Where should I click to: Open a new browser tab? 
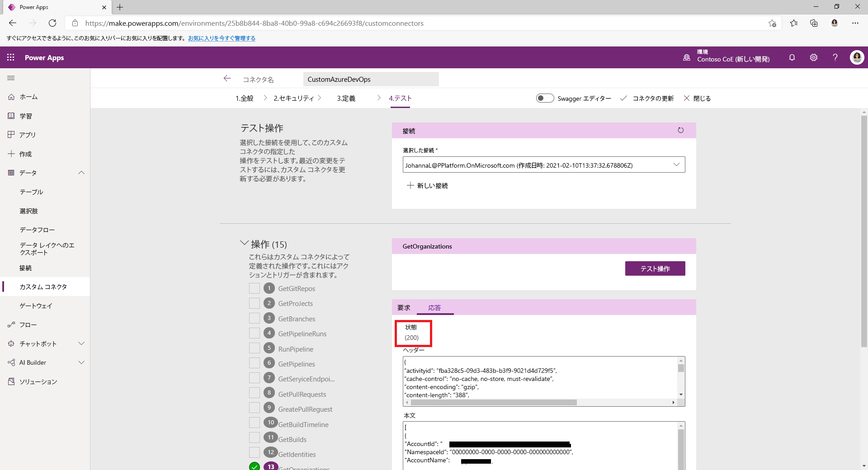click(120, 7)
